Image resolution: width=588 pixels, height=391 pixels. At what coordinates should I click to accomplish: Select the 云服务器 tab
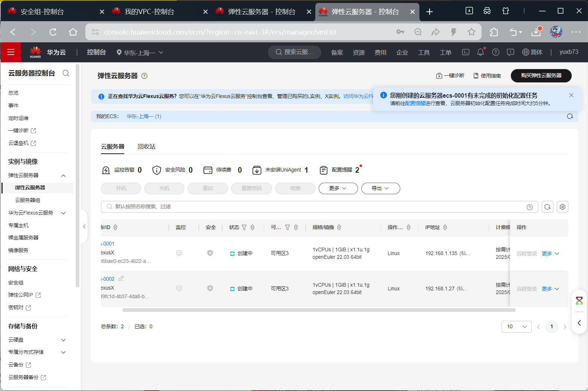[113, 147]
